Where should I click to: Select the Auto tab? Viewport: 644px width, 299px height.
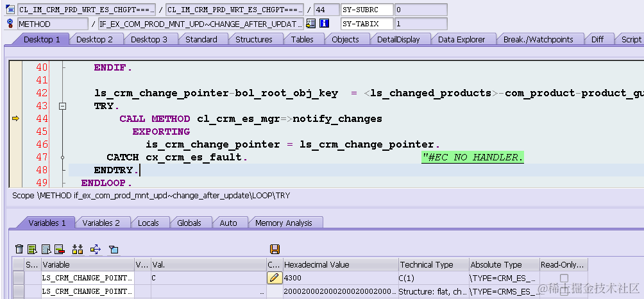click(x=228, y=223)
